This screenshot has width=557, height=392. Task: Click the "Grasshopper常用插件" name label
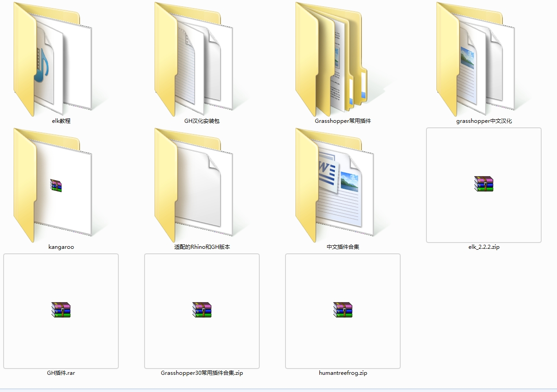click(x=343, y=121)
